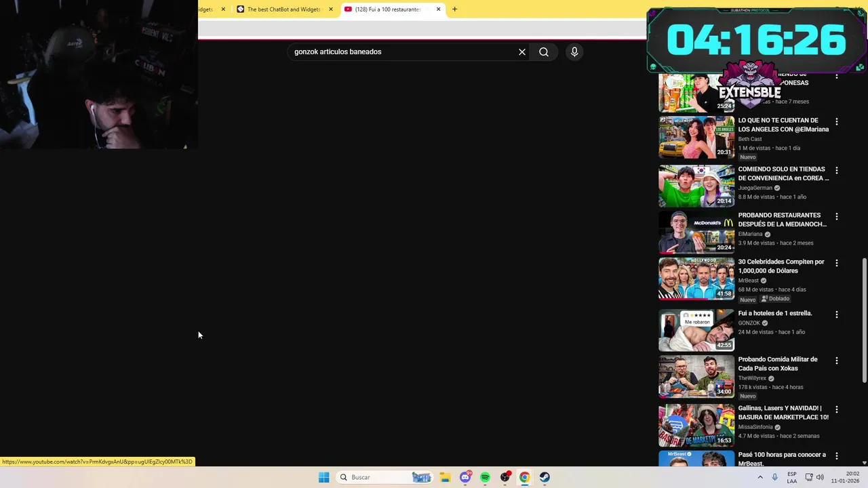868x488 pixels.
Task: Click title 'Probando Comida Militar de Cada País'
Action: coord(778,363)
